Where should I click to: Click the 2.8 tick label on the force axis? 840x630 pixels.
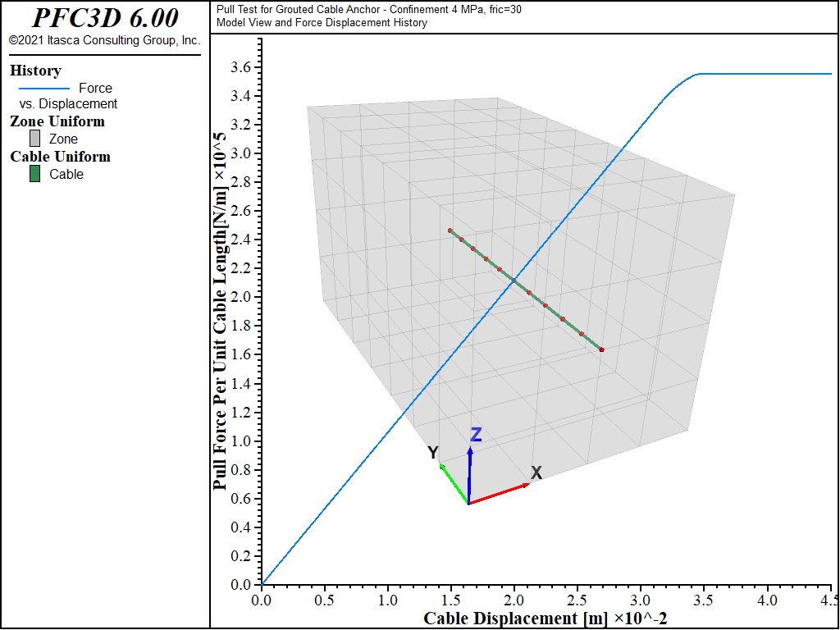click(x=242, y=183)
